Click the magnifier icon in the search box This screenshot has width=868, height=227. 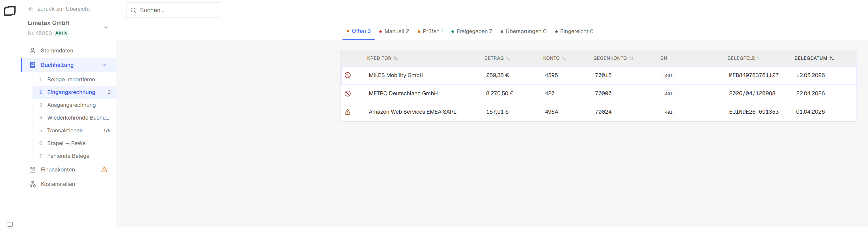(x=133, y=10)
